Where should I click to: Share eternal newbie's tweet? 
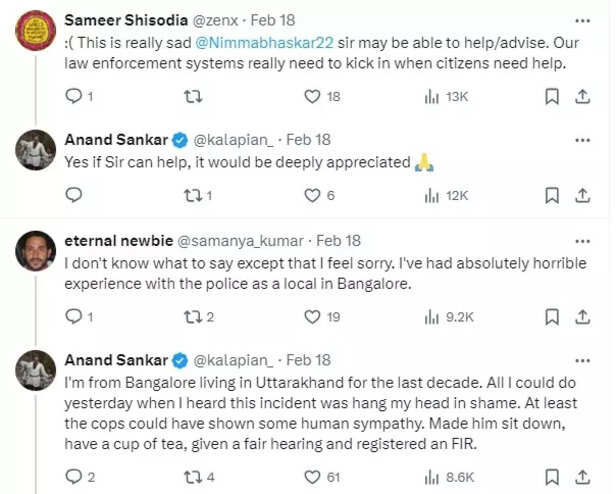coord(582,317)
